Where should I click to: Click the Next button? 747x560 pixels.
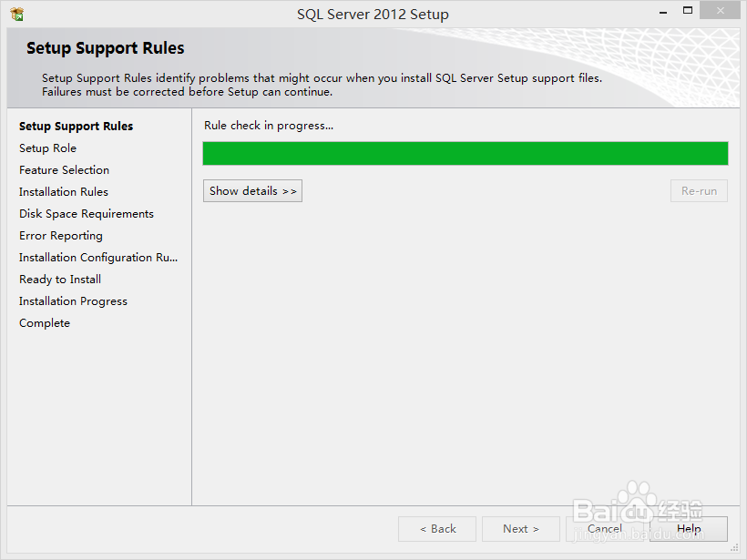coord(520,528)
